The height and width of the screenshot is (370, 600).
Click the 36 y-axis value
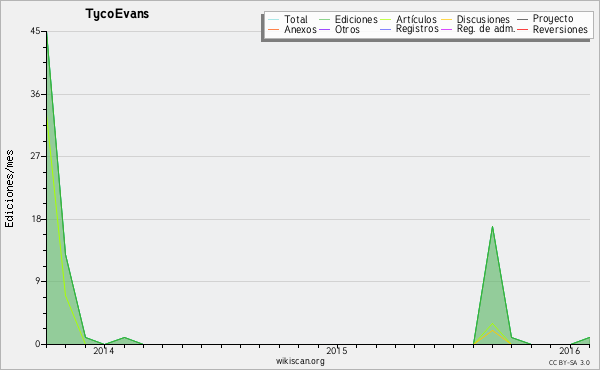pyautogui.click(x=35, y=94)
